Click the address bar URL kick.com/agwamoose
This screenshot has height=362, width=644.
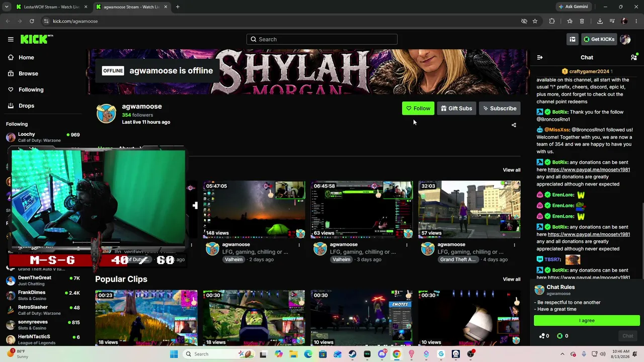(x=75, y=21)
